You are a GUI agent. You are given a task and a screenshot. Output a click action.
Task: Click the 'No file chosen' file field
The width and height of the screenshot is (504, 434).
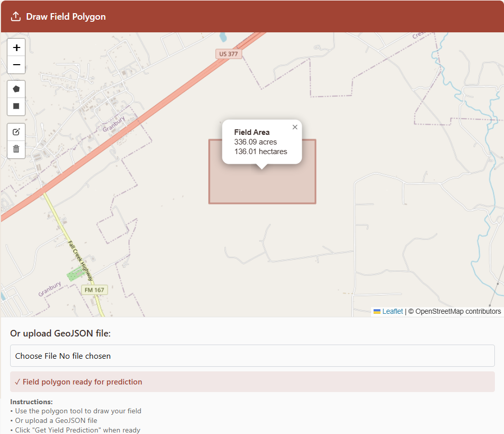pos(85,356)
